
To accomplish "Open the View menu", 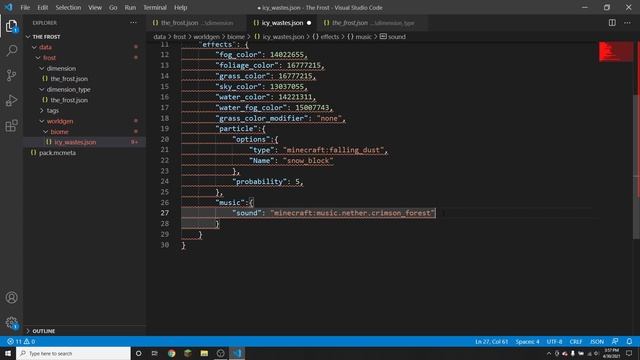I will point(95,7).
